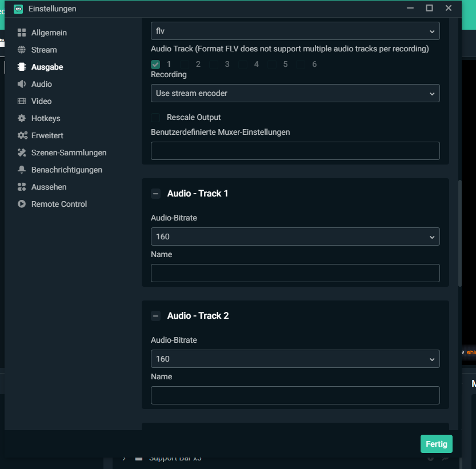Open the flv recording format dropdown
This screenshot has height=469, width=476.
coord(295,31)
